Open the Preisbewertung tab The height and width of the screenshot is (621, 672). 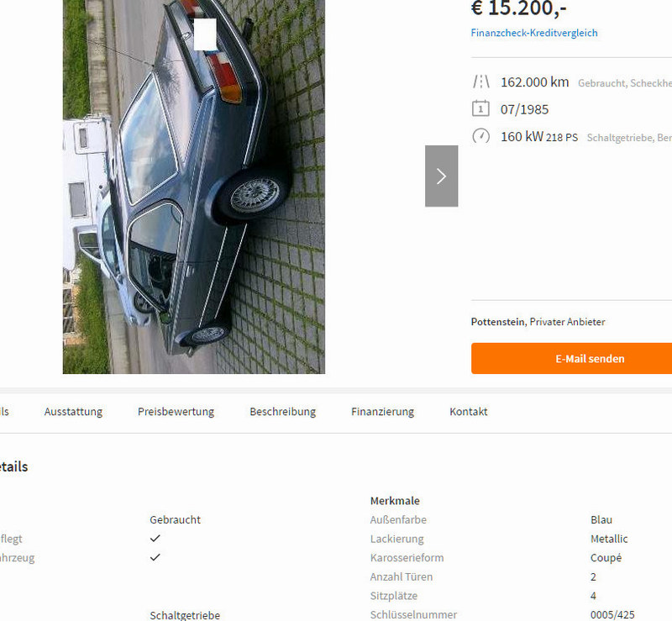pyautogui.click(x=176, y=412)
